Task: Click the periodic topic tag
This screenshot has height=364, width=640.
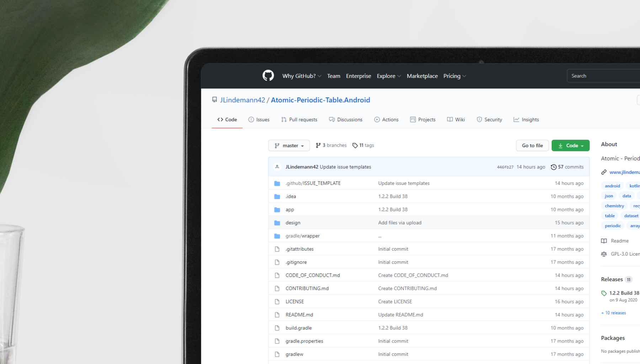Action: (x=613, y=226)
